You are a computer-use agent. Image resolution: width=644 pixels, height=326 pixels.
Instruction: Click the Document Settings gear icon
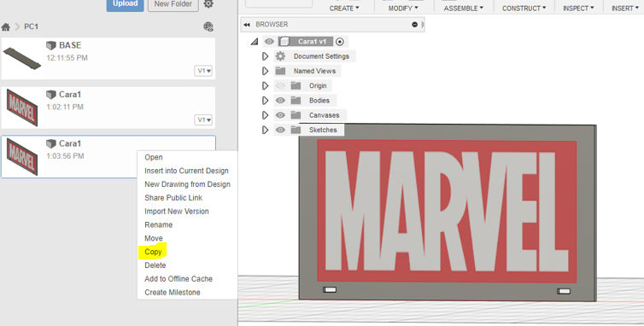click(280, 56)
